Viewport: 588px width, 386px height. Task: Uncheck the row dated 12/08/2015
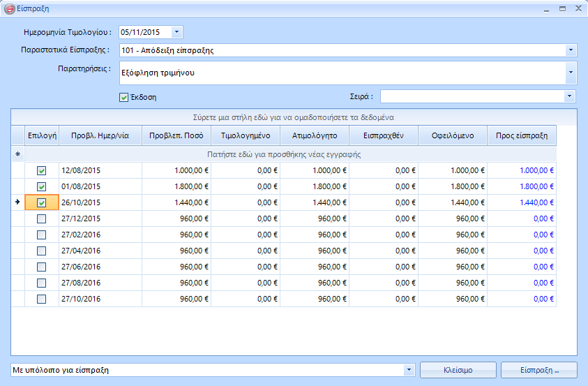(42, 170)
